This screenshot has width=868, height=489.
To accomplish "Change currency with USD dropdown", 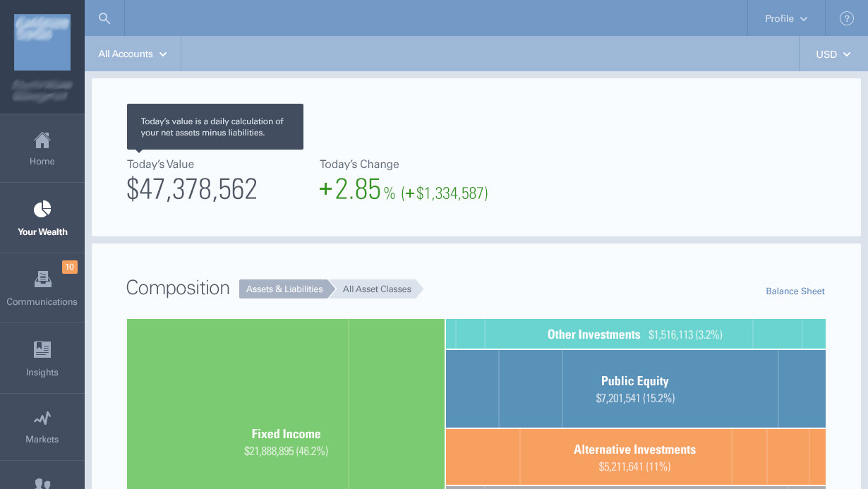I will 833,54.
